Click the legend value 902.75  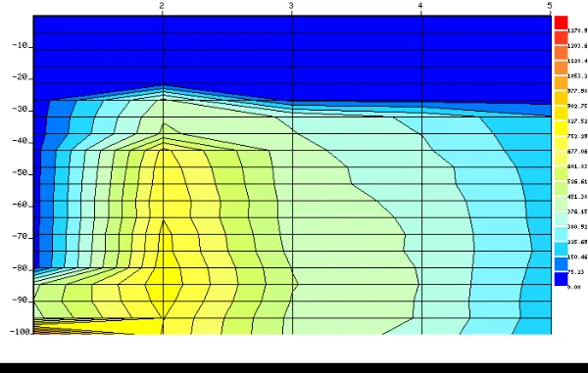click(577, 107)
